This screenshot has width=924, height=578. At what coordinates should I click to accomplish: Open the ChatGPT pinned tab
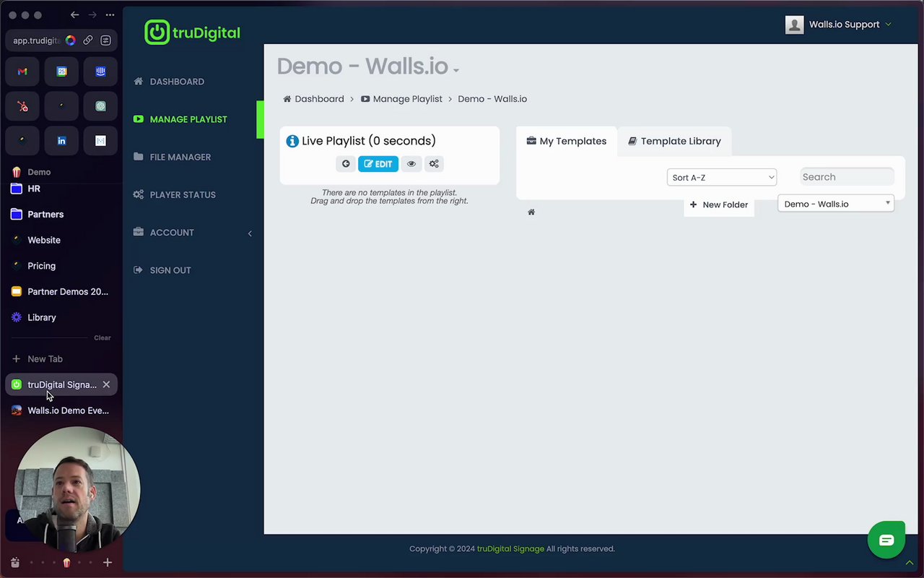(x=100, y=106)
